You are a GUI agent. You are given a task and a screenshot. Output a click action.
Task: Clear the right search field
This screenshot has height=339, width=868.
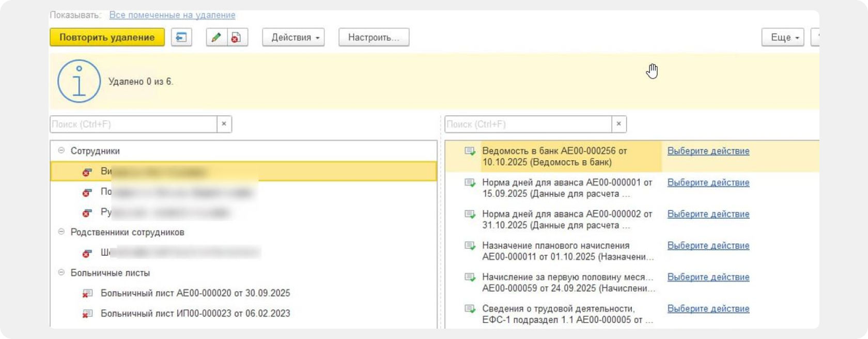[x=618, y=124]
